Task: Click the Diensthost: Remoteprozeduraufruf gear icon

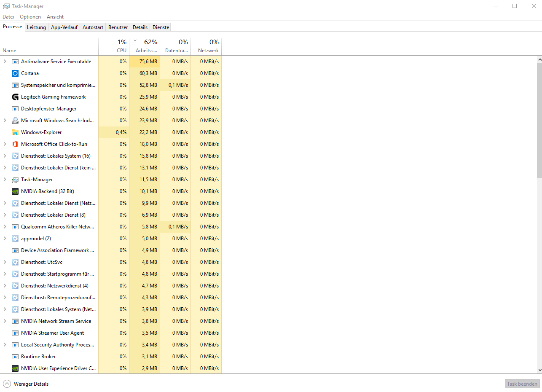Action: pyautogui.click(x=15, y=298)
